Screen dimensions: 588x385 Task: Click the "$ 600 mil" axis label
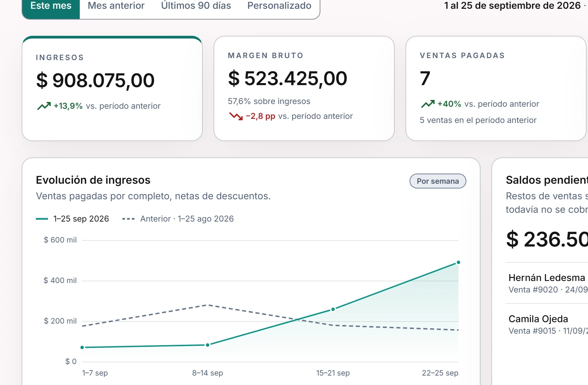pos(60,240)
